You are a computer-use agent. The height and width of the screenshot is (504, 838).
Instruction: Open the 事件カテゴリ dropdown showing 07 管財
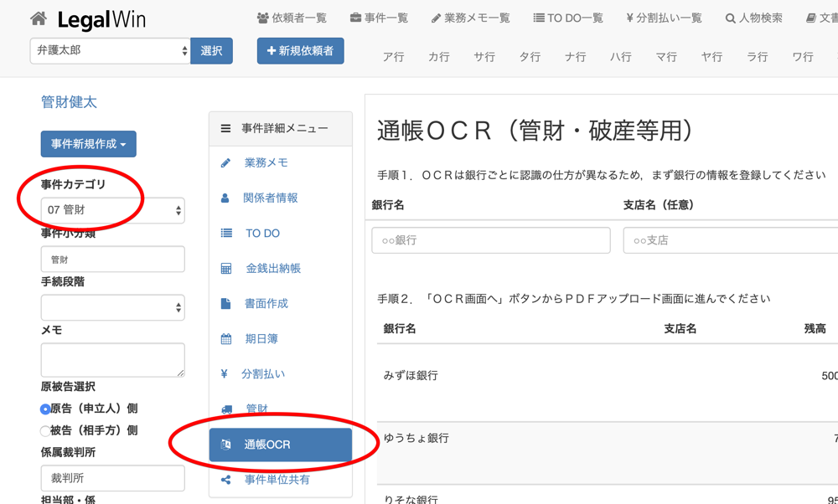coord(112,211)
